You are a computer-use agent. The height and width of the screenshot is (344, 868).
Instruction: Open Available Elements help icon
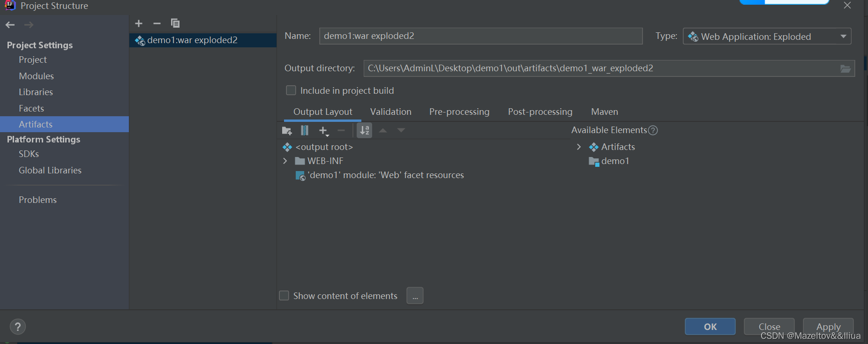click(653, 130)
